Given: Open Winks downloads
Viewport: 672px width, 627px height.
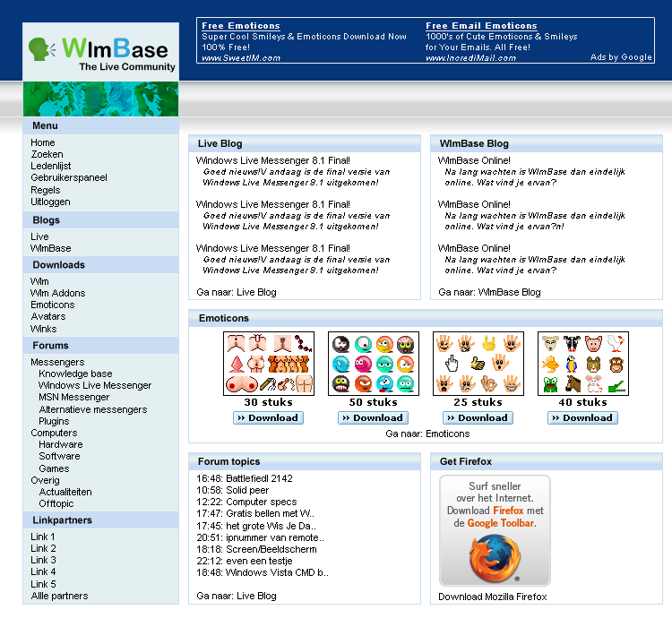Looking at the screenshot, I should [x=44, y=329].
